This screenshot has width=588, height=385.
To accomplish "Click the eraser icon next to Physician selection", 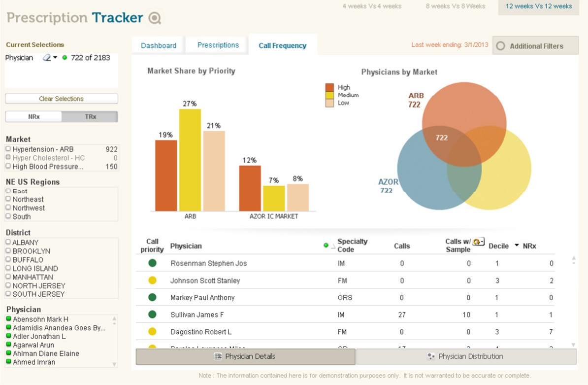I will [x=47, y=57].
